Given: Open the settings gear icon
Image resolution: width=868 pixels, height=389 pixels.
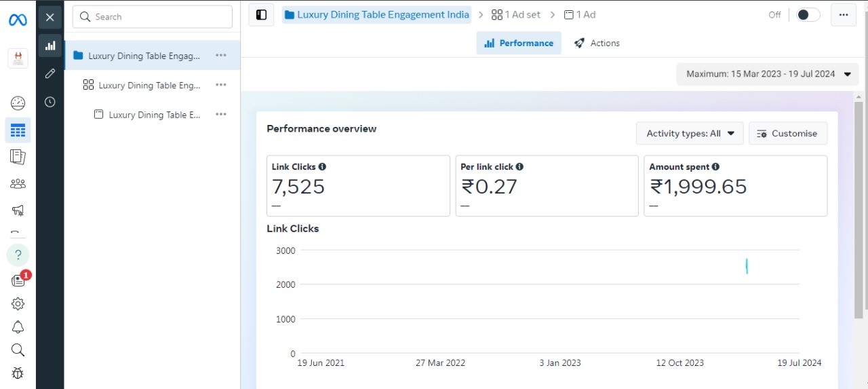Looking at the screenshot, I should pyautogui.click(x=18, y=303).
